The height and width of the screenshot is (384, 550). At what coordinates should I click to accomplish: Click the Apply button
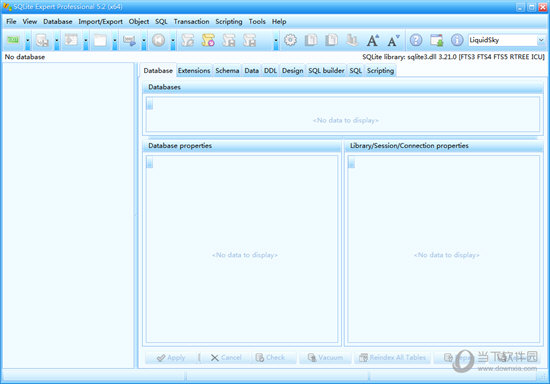point(171,357)
